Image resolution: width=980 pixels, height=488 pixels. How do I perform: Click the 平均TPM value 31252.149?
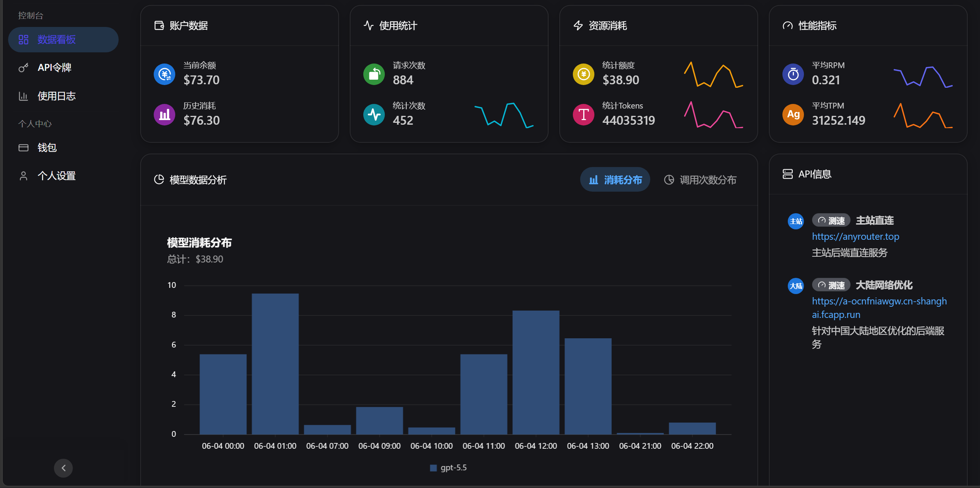click(x=839, y=120)
